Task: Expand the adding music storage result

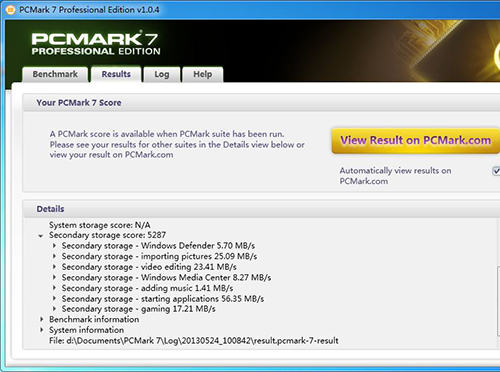Action: 54,288
